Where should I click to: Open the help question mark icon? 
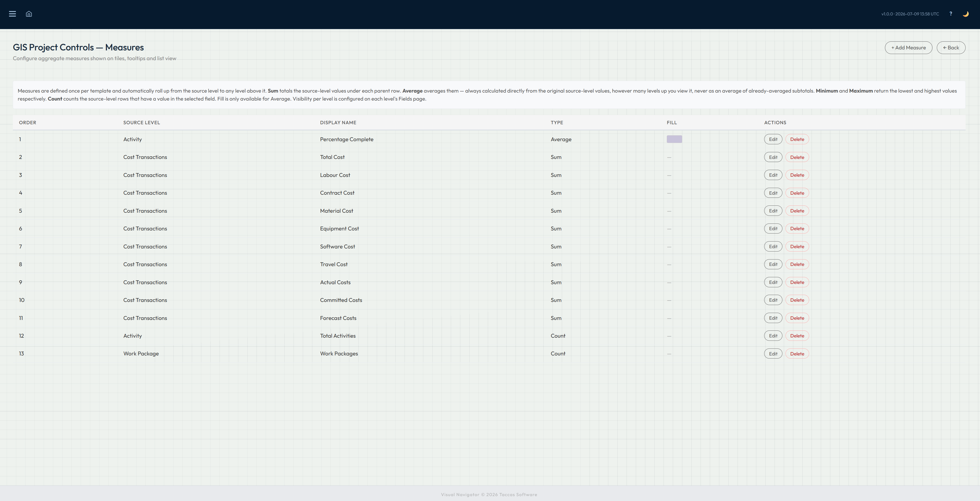(x=951, y=14)
